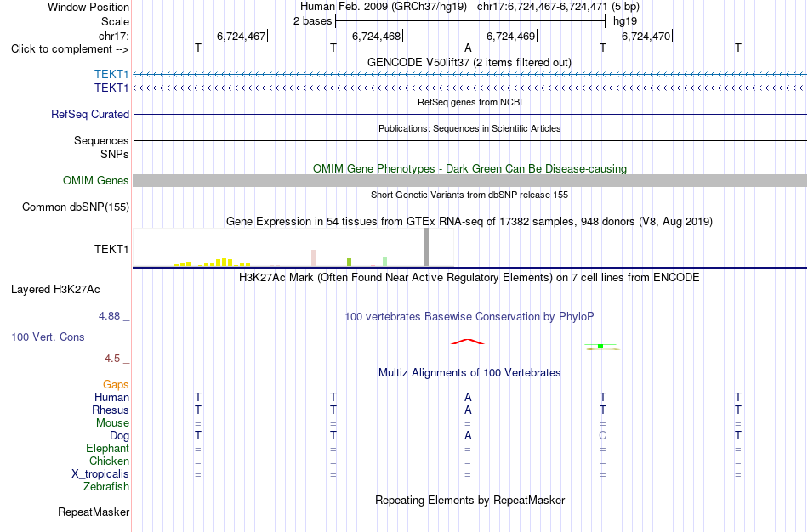The width and height of the screenshot is (808, 532).
Task: Click the A base in the Rhesus row
Action: [x=468, y=410]
